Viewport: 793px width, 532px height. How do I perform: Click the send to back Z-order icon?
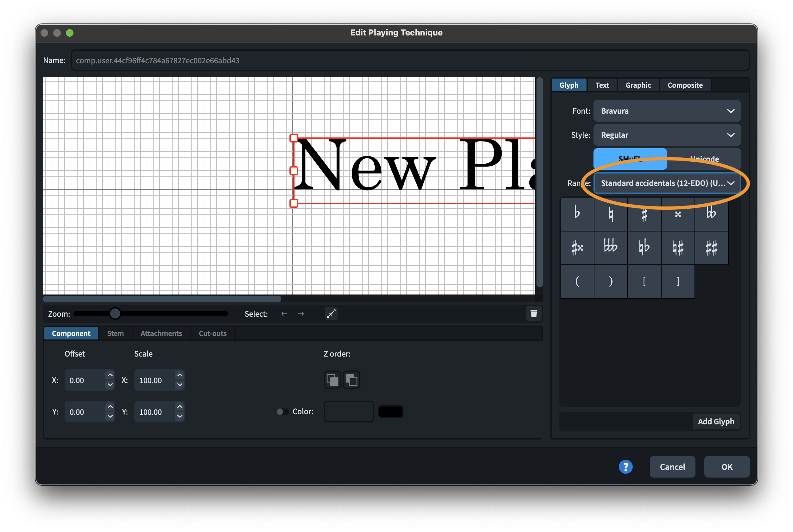point(351,380)
